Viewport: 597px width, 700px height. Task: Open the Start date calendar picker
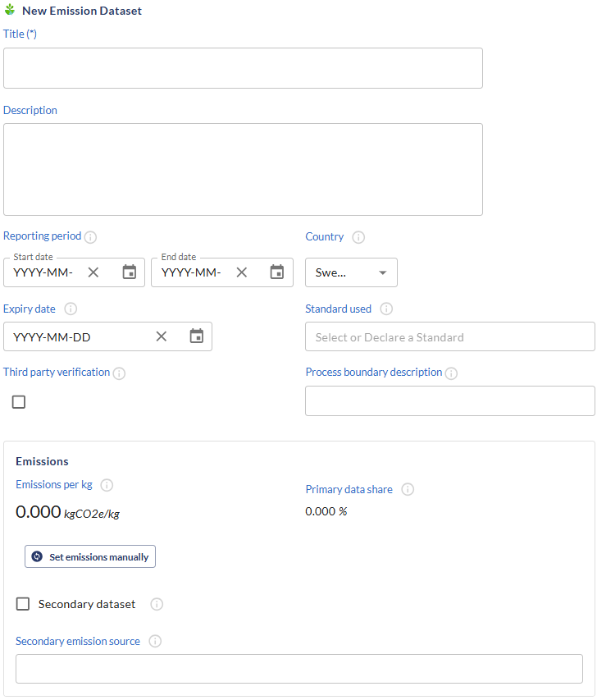point(130,272)
